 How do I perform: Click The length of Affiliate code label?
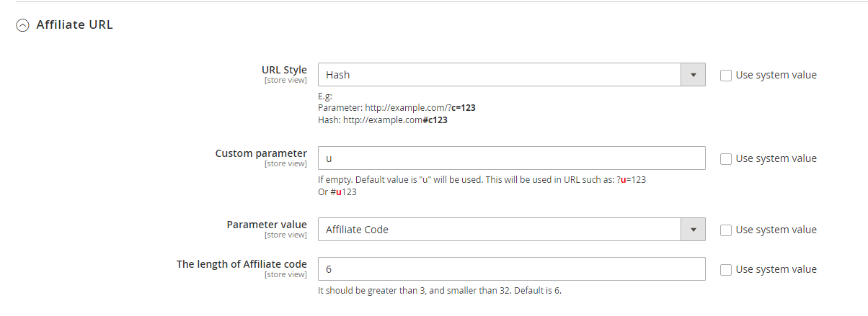(242, 264)
